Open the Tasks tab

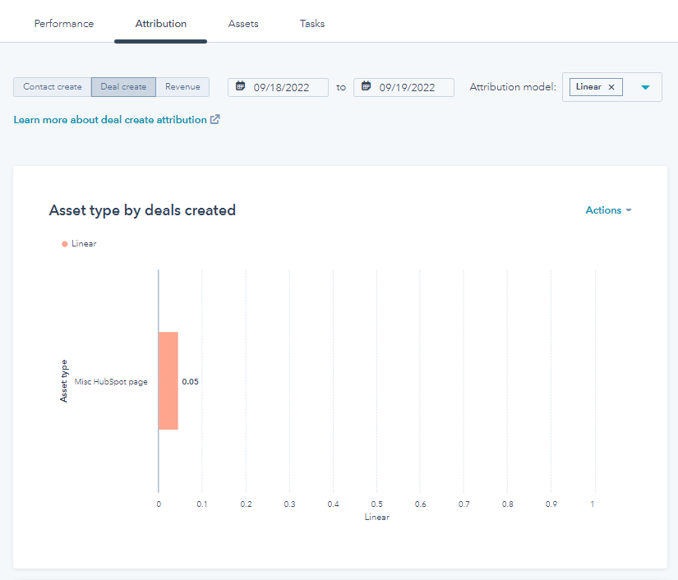tap(312, 23)
